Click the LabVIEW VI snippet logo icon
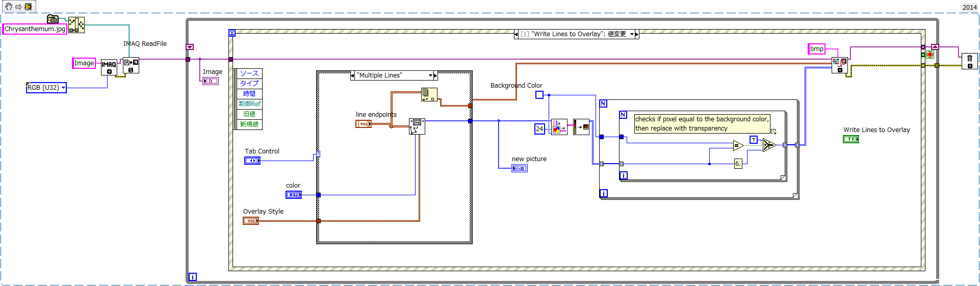The image size is (980, 286). [28, 7]
